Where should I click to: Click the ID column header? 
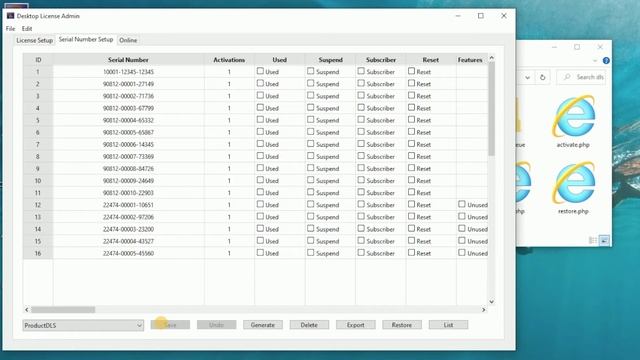(x=38, y=60)
